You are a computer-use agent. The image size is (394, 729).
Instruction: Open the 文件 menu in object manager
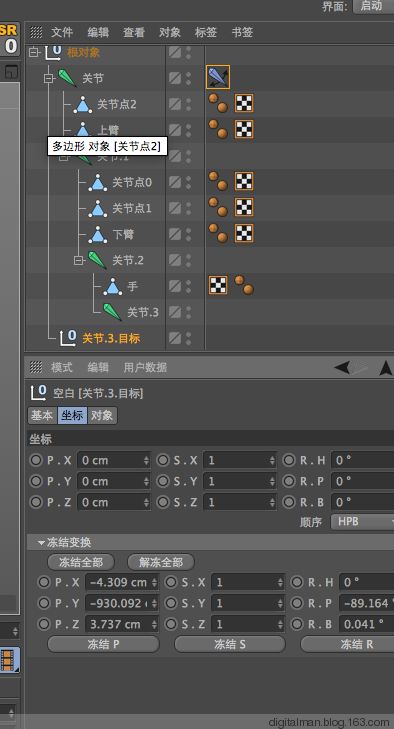(x=62, y=32)
